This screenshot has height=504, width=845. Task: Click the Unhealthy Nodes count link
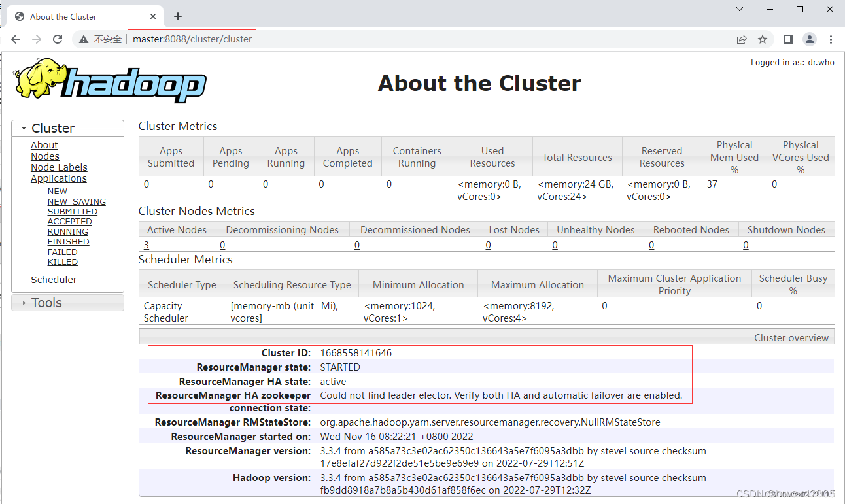coord(555,245)
